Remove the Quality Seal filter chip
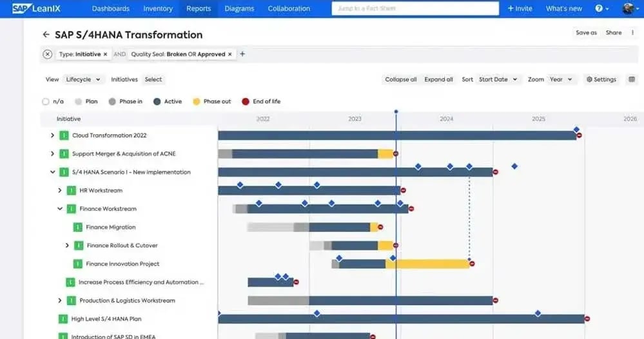 click(230, 54)
